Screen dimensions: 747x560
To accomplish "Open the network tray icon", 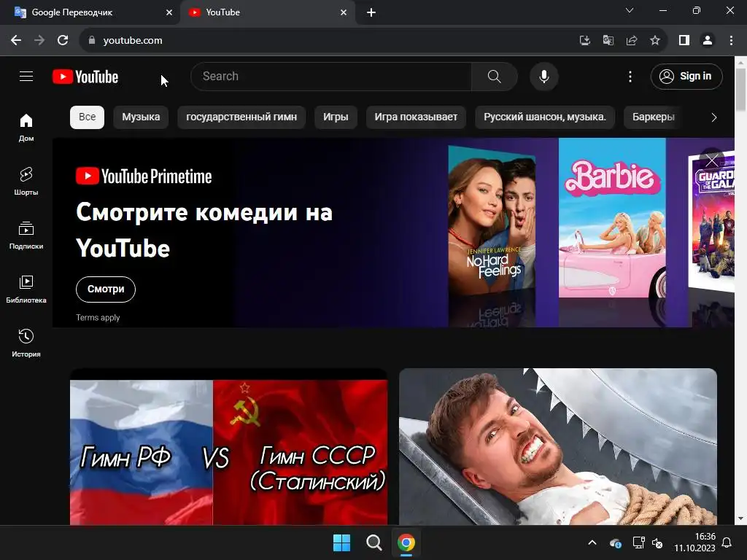I will pyautogui.click(x=638, y=542).
